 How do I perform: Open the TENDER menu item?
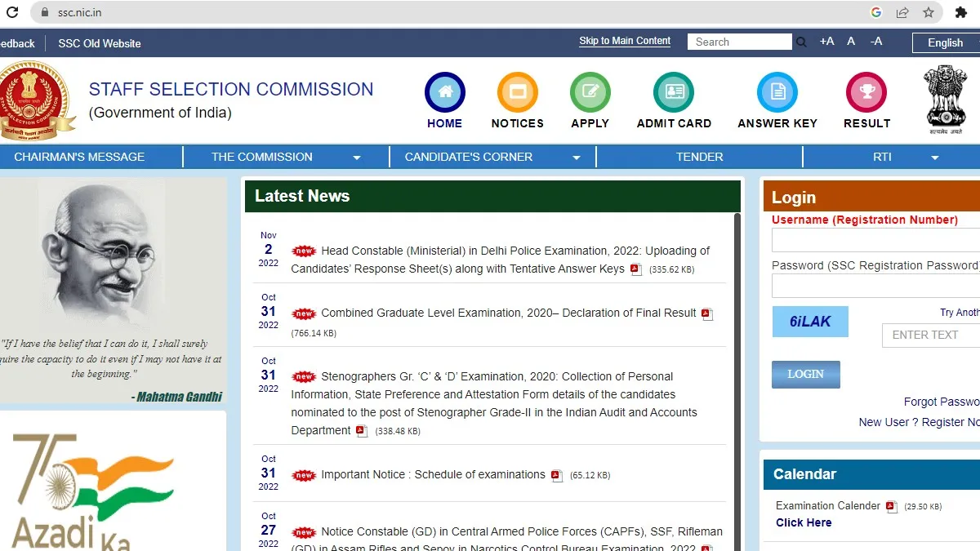[700, 157]
